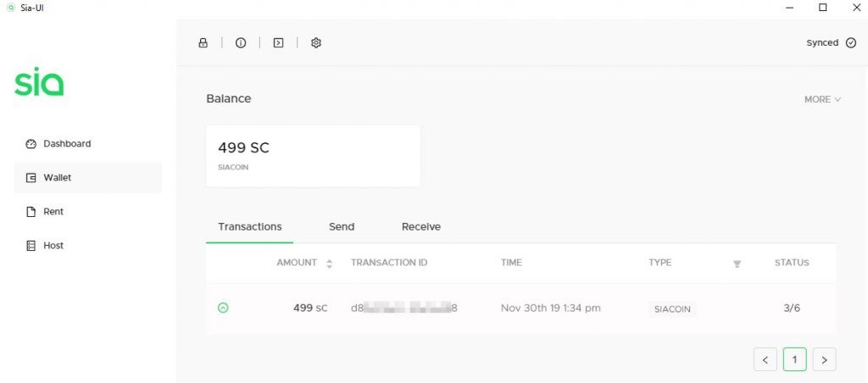Click the TIME column header
This screenshot has width=868, height=383.
(x=511, y=263)
